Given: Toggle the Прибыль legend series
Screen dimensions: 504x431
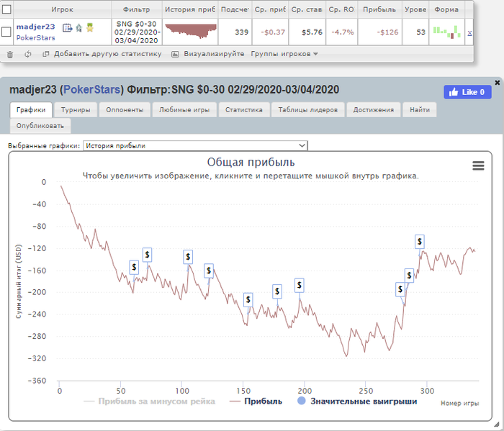Looking at the screenshot, I should pos(256,401).
